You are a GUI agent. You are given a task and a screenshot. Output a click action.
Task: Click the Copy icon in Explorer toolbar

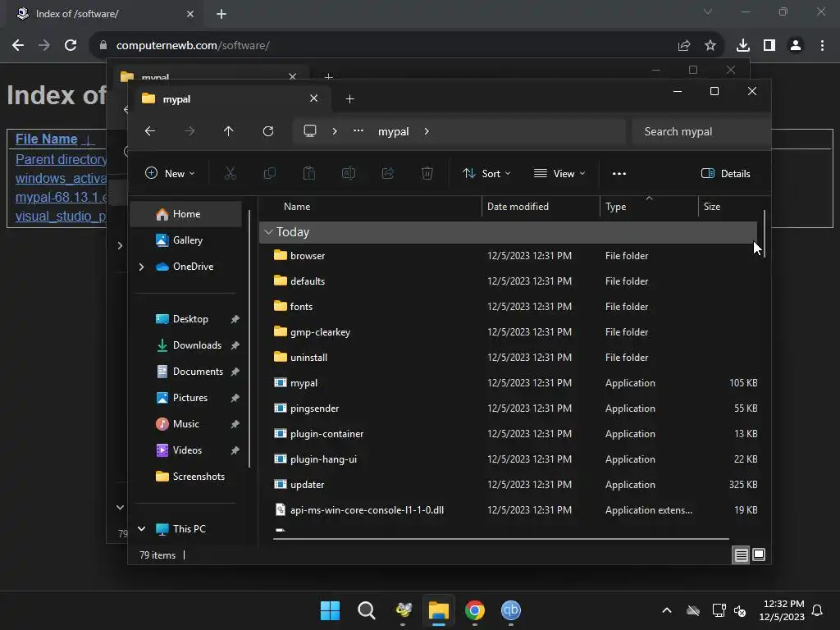269,174
